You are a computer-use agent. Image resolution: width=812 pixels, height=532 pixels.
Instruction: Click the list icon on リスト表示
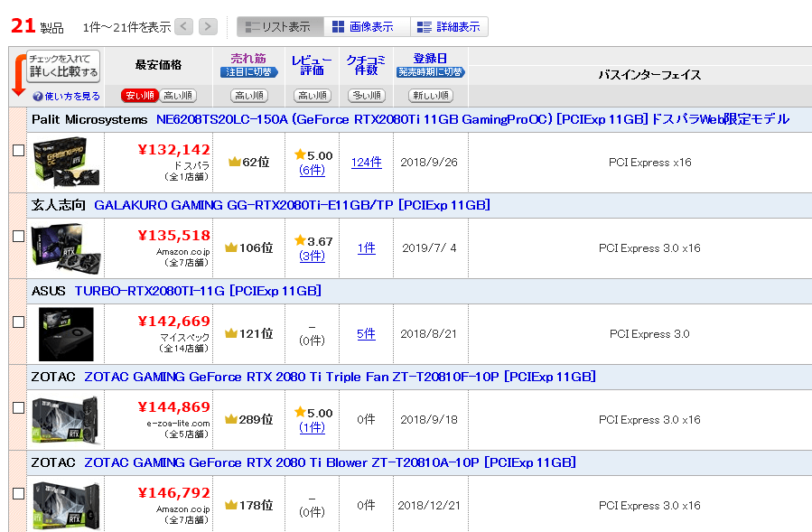[252, 27]
